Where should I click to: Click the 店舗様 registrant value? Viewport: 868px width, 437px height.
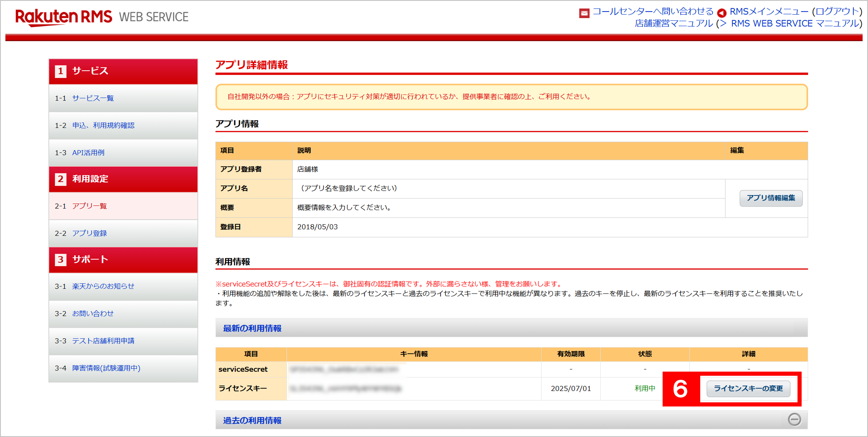pos(308,169)
